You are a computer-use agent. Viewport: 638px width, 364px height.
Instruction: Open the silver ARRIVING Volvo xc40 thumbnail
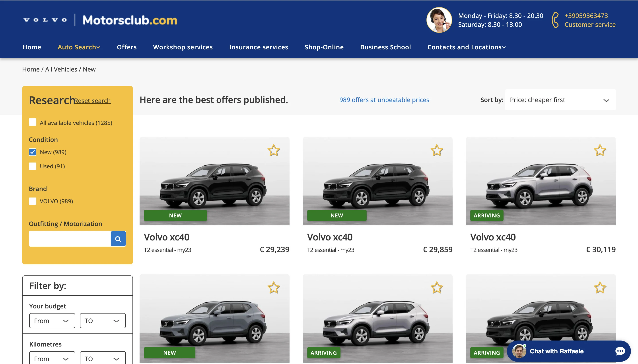pos(540,181)
